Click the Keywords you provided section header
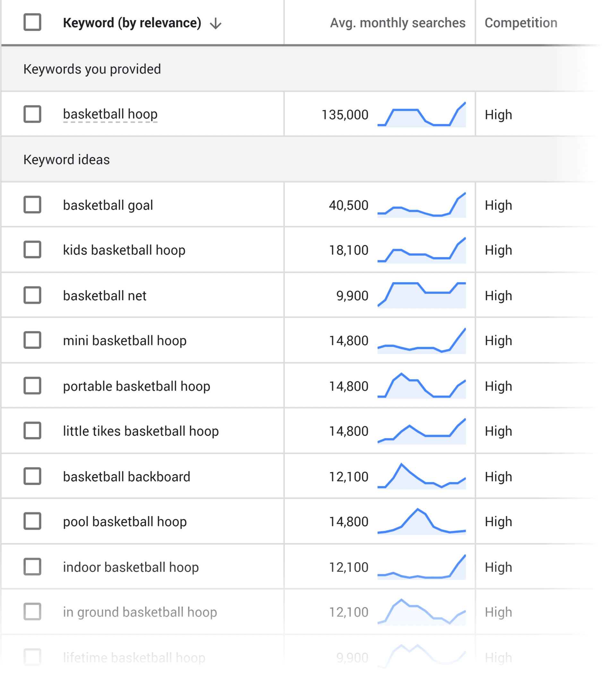Image resolution: width=616 pixels, height=677 pixels. point(92,69)
